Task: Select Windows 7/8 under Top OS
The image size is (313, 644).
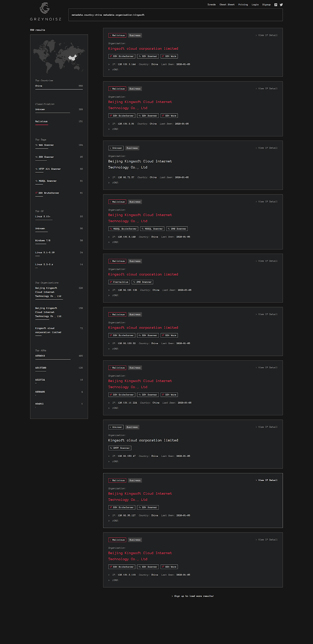Action: coord(59,241)
